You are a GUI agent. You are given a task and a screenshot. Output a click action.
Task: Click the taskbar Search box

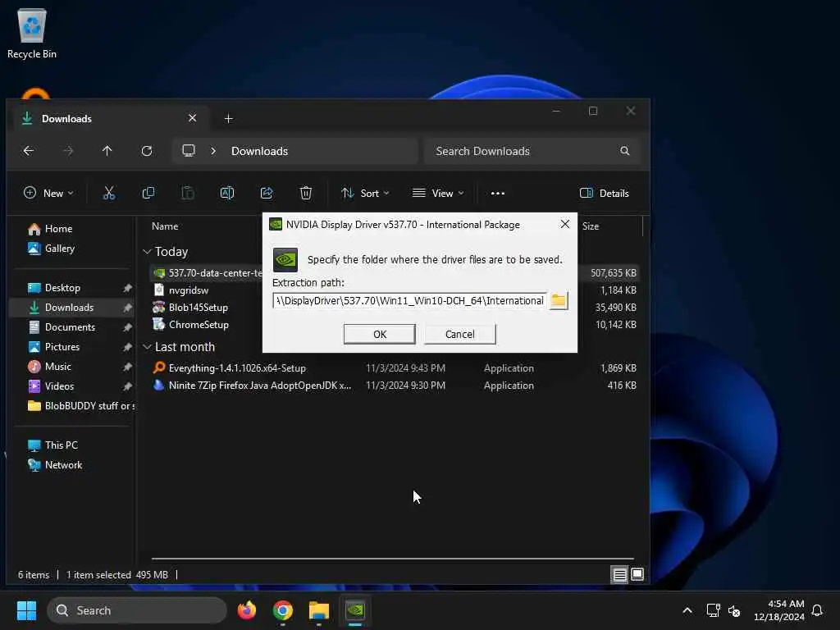137,610
